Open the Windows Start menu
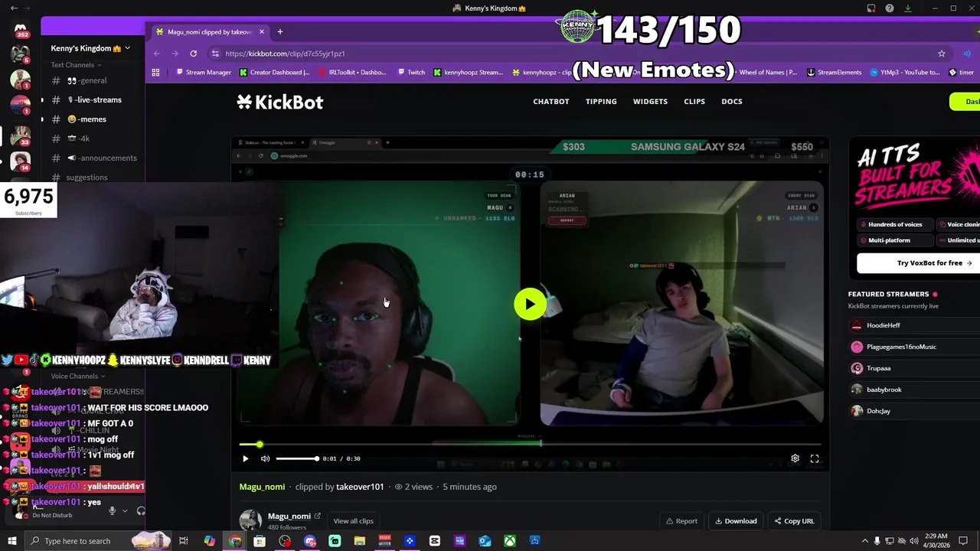This screenshot has width=980, height=551. click(x=12, y=541)
